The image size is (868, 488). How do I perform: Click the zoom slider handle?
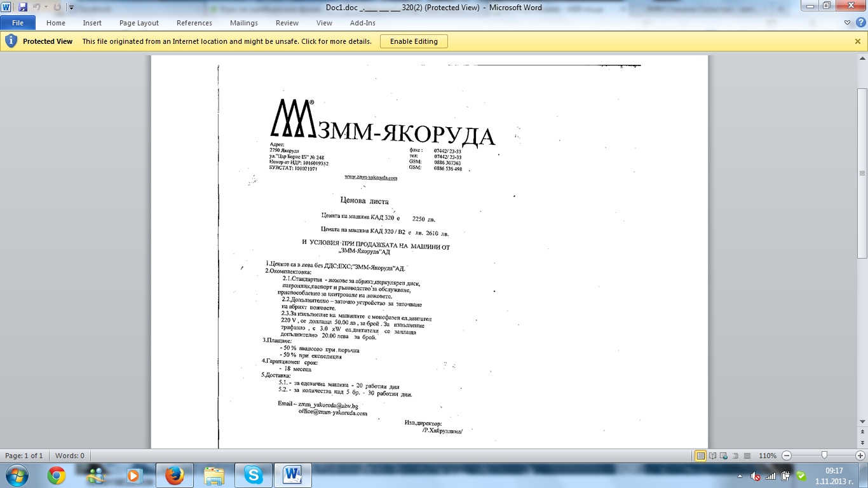point(824,456)
